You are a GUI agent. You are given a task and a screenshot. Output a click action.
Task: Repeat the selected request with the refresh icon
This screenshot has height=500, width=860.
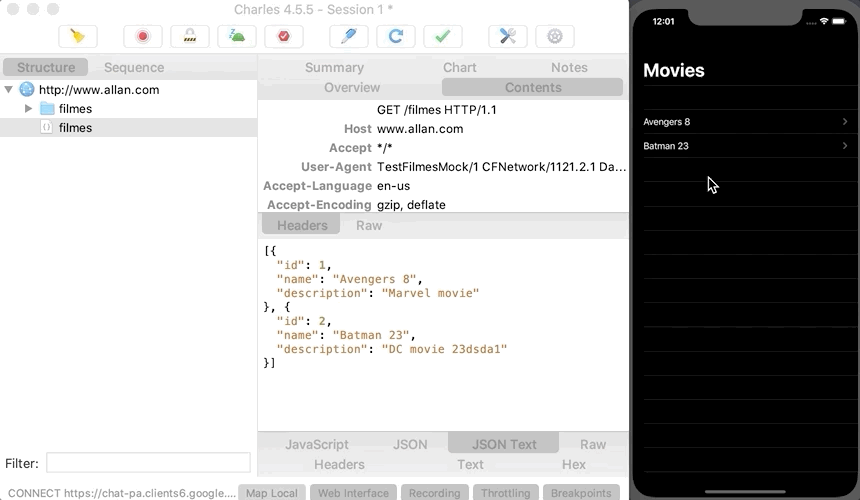click(396, 36)
